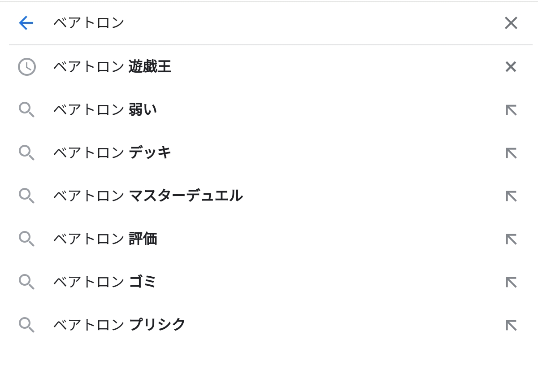Select the ベアトロン プリシク suggestion
Viewport: 538px width, 392px height.
(x=119, y=325)
